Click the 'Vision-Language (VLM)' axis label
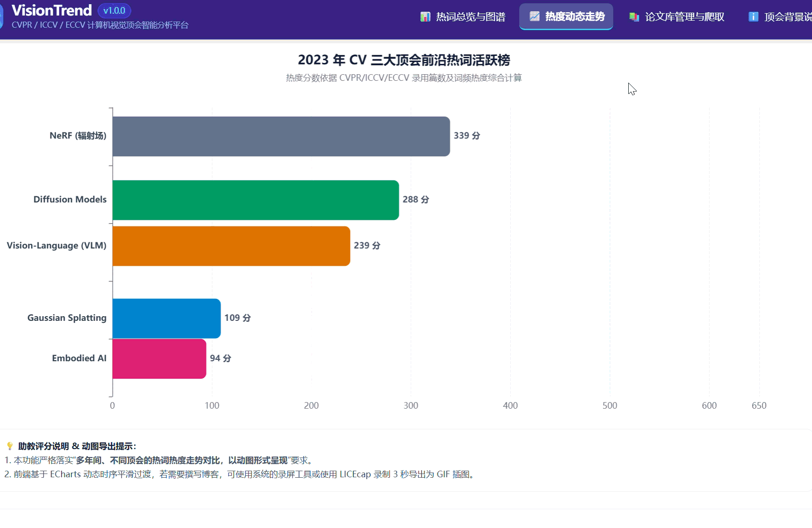812x528 pixels. click(x=56, y=245)
